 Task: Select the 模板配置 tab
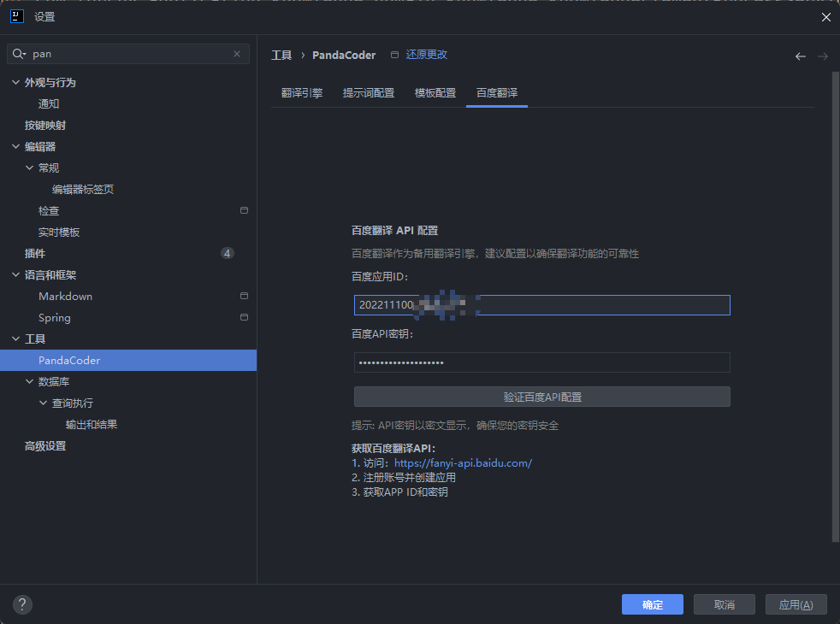435,93
